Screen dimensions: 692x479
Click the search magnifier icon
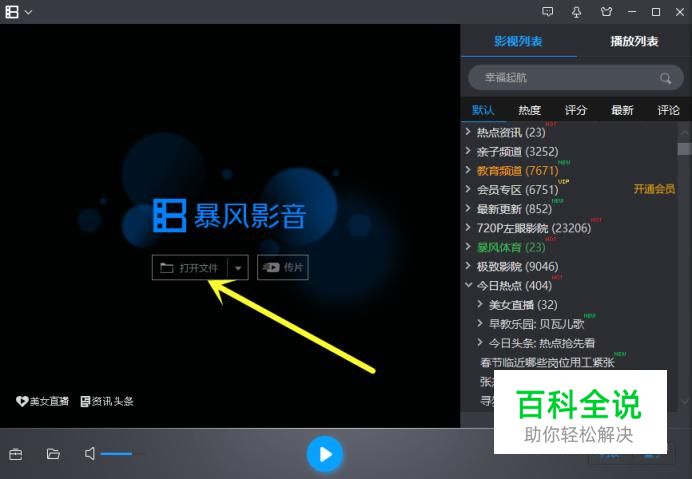point(665,79)
